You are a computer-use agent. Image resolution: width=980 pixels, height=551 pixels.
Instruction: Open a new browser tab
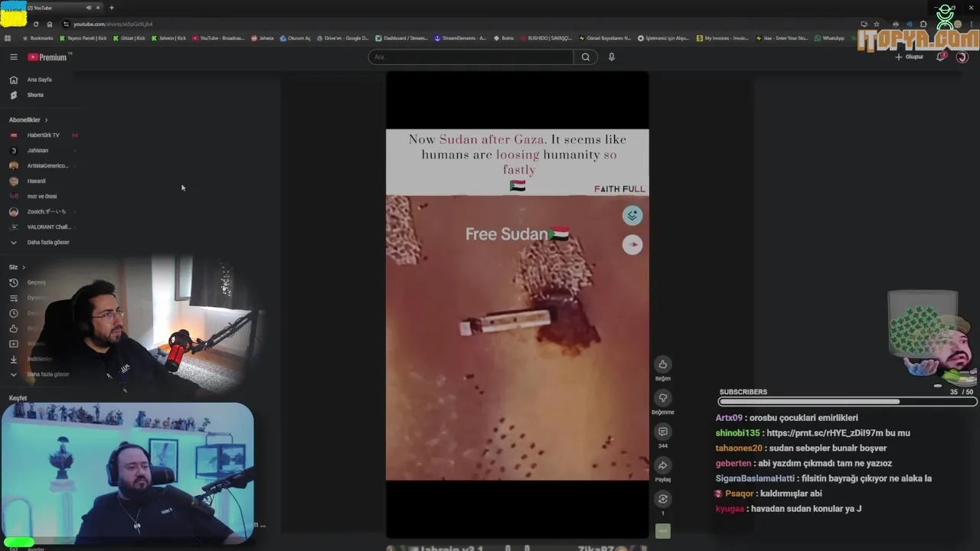pyautogui.click(x=112, y=8)
